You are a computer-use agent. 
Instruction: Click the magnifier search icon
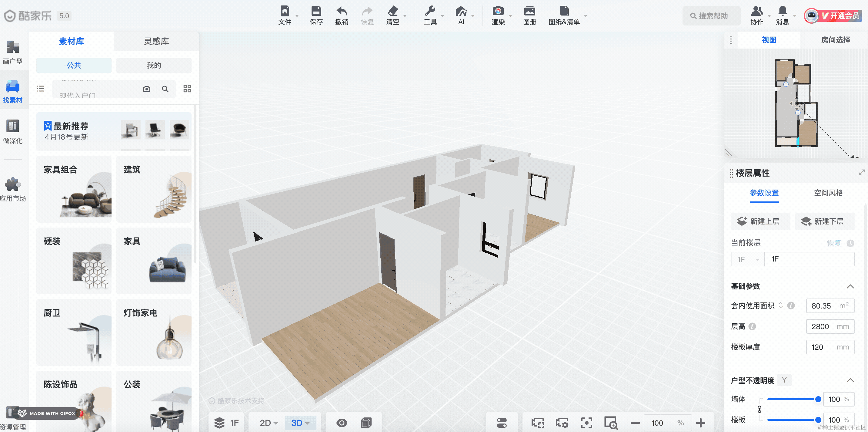click(165, 89)
